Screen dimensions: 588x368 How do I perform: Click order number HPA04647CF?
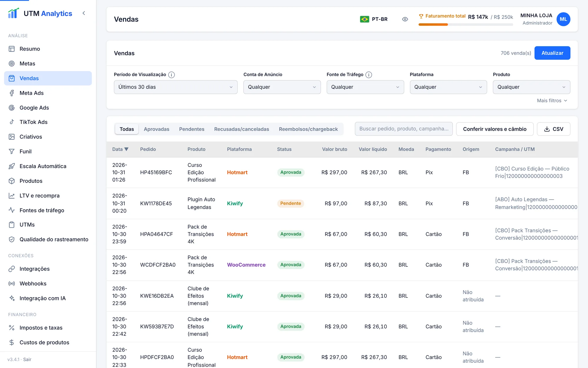click(x=156, y=234)
